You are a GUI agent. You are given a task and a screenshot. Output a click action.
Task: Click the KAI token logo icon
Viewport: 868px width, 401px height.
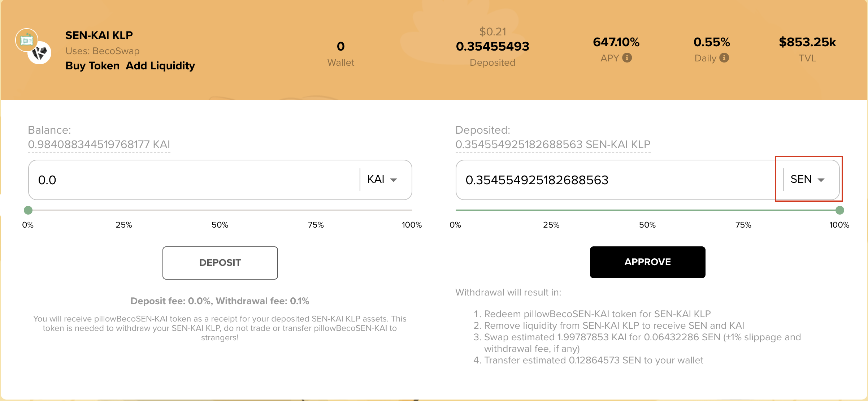(39, 53)
